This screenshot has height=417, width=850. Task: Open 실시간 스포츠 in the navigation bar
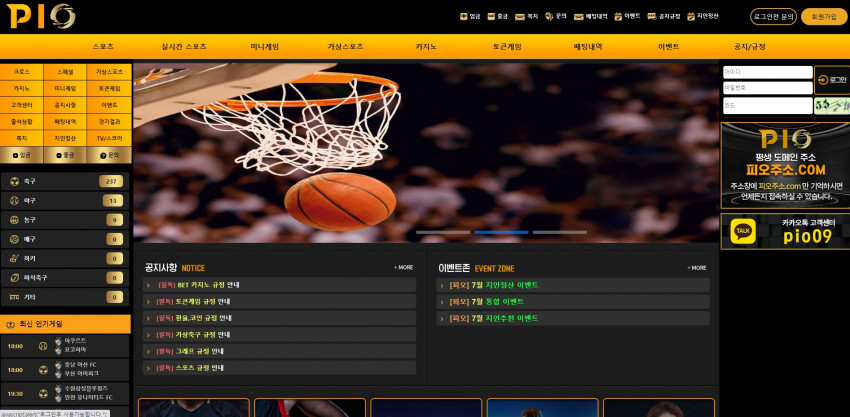(x=184, y=47)
